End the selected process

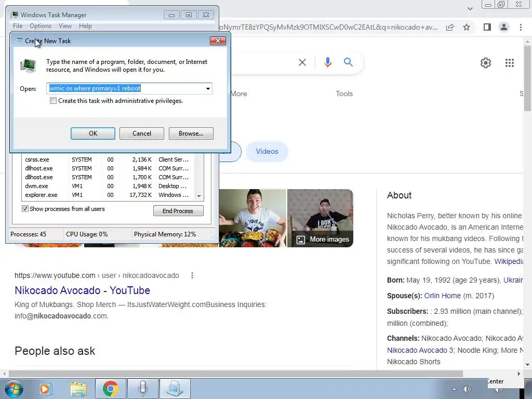[178, 211]
